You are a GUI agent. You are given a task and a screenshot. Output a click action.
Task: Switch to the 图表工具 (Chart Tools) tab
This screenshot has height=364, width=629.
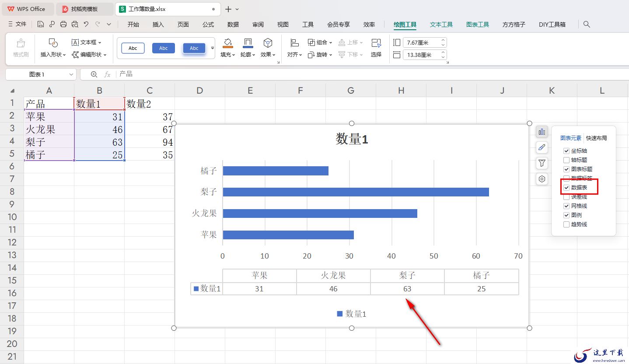pyautogui.click(x=478, y=24)
